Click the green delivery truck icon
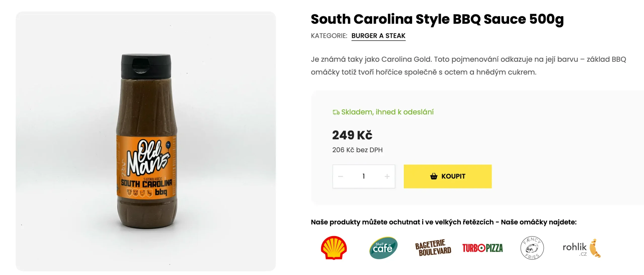644x275 pixels. pos(336,112)
